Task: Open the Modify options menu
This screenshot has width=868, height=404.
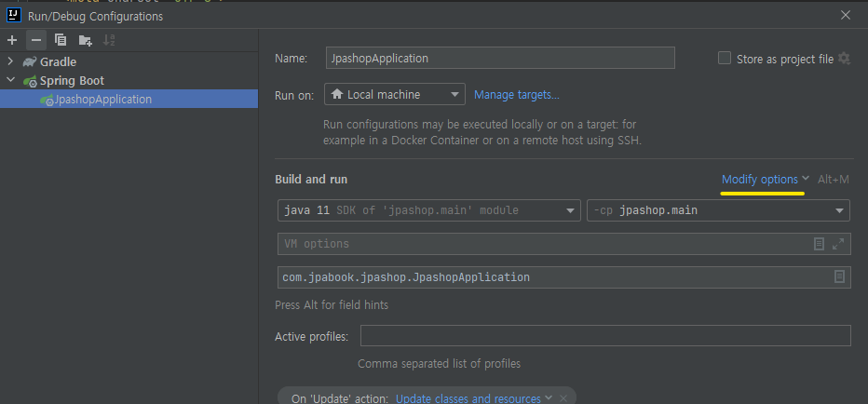Action: coord(765,180)
